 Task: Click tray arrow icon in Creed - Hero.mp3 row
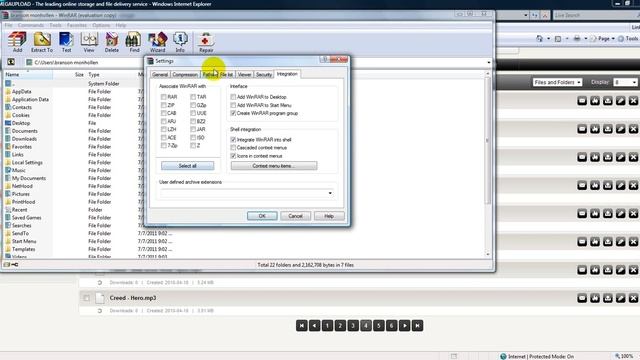[x=608, y=298]
